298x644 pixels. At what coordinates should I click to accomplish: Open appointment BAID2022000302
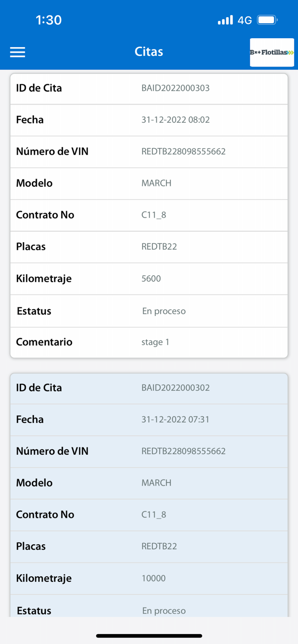point(175,388)
